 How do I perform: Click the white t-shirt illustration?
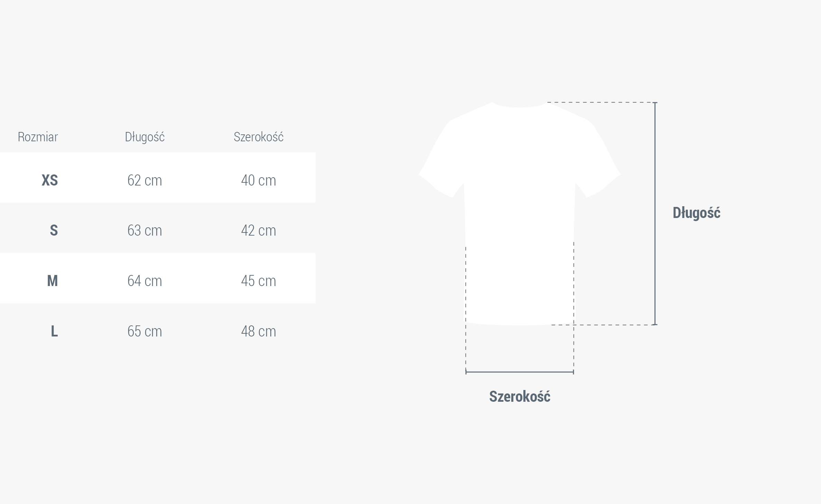[519, 207]
